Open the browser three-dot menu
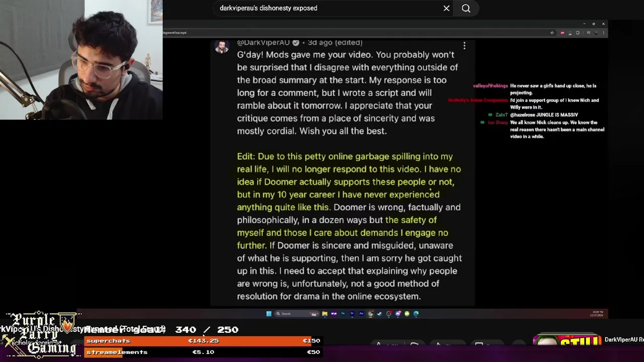This screenshot has width=644, height=362. (x=603, y=33)
